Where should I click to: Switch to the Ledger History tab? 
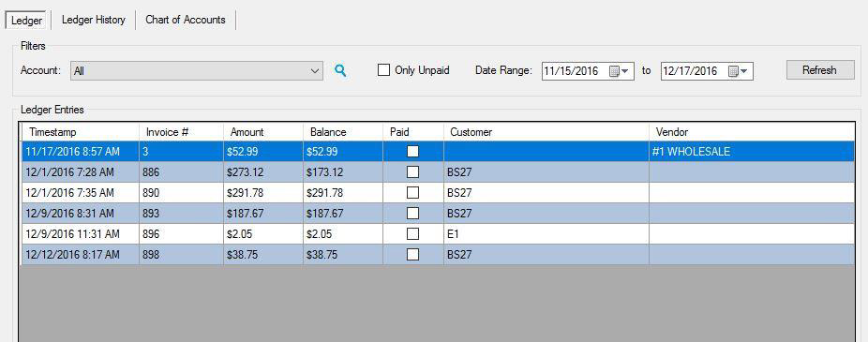coord(94,20)
